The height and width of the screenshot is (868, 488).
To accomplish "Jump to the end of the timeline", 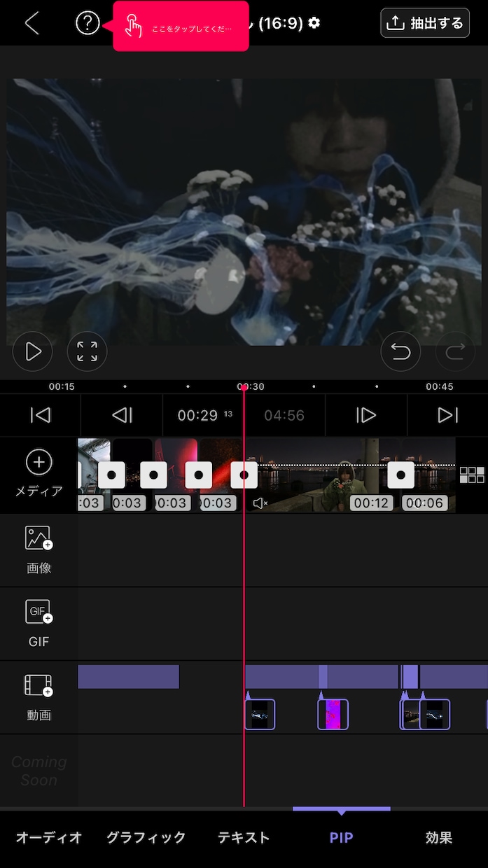I will pyautogui.click(x=448, y=415).
